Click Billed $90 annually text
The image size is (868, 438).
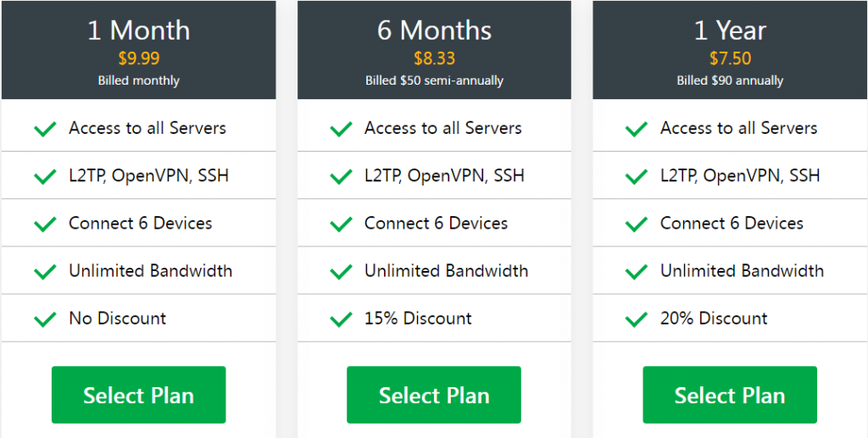pyautogui.click(x=730, y=80)
